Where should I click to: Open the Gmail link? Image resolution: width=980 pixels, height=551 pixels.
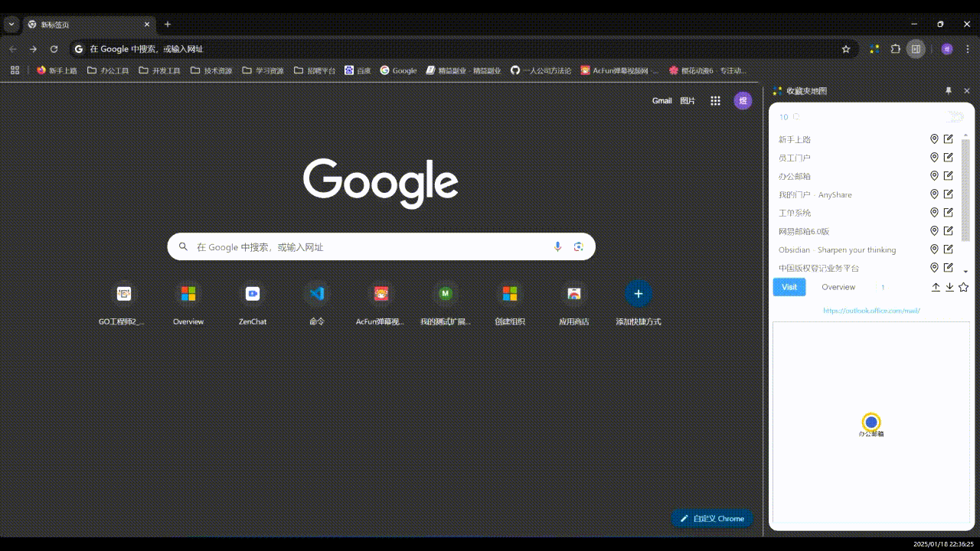[x=661, y=100]
